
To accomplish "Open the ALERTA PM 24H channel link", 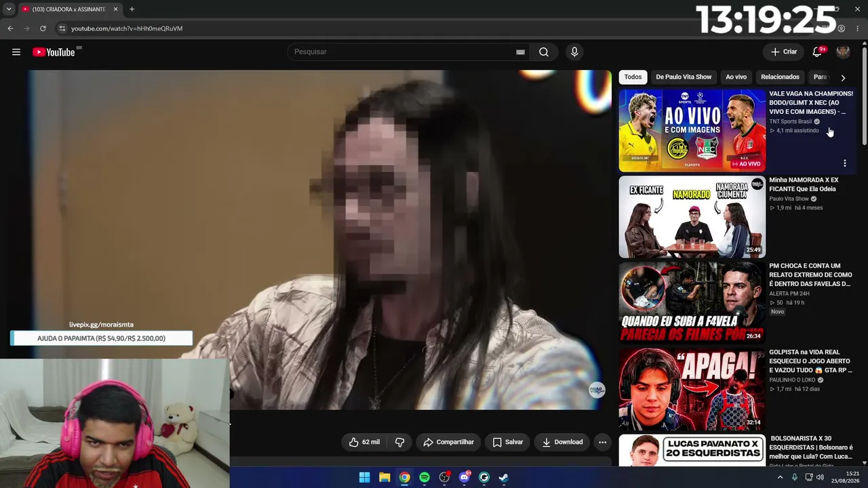I will pyautogui.click(x=791, y=293).
